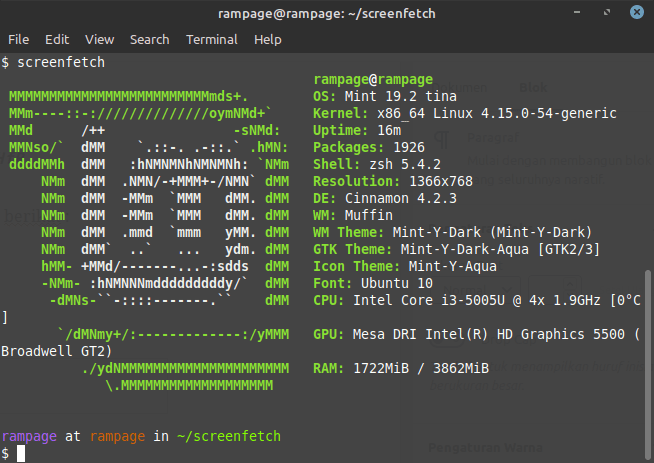Maximize the terminal window
The height and width of the screenshot is (463, 654).
point(607,13)
